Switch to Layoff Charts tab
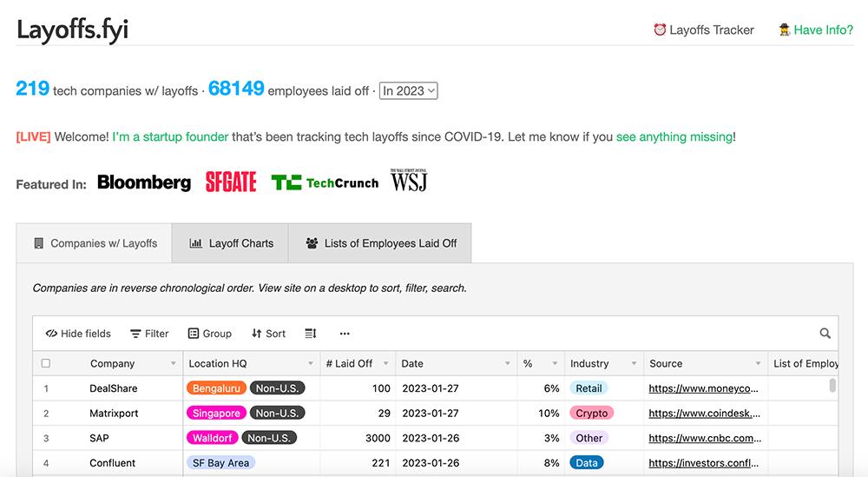Image resolution: width=868 pixels, height=477 pixels. click(x=230, y=243)
